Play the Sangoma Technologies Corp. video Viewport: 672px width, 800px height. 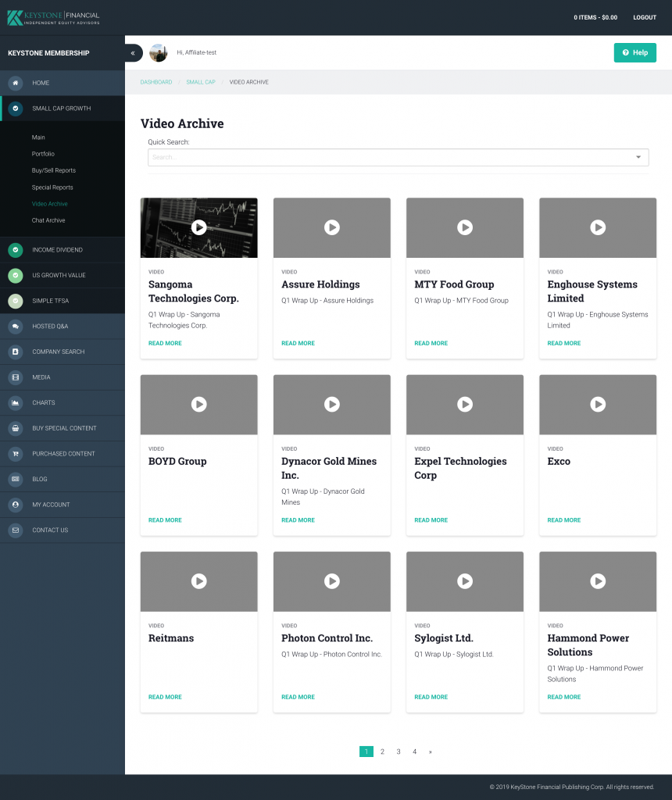tap(199, 227)
